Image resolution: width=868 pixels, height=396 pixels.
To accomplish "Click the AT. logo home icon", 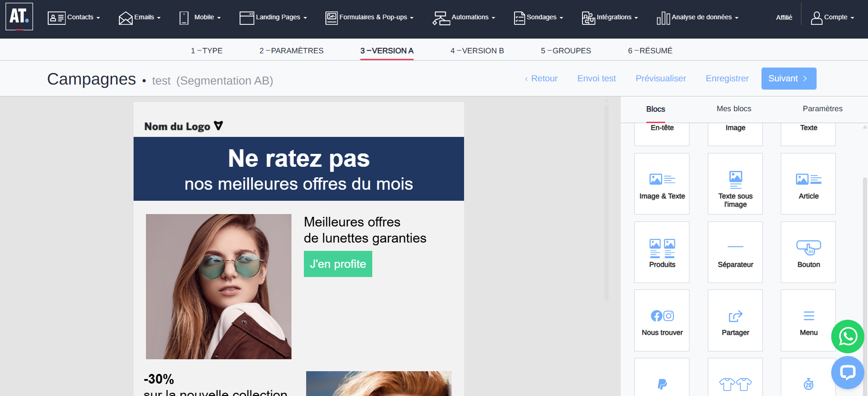I will pyautogui.click(x=19, y=17).
